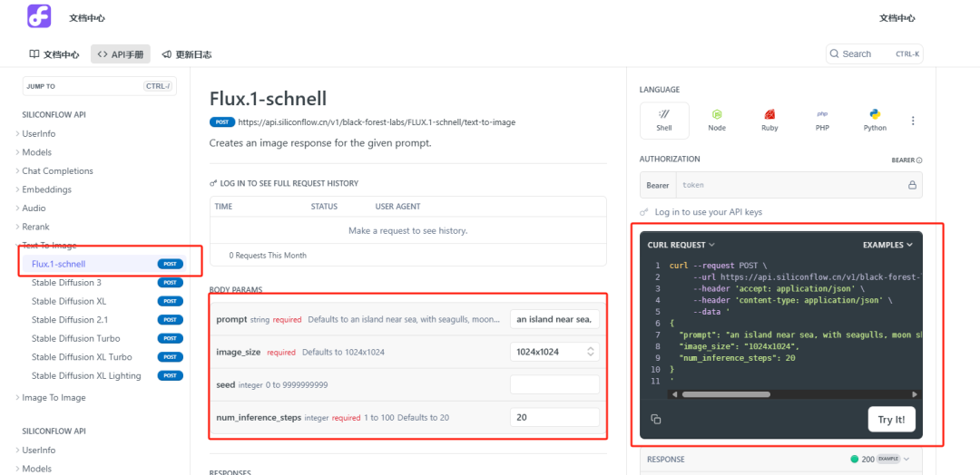
Task: Open the API手册 tab
Action: click(121, 54)
